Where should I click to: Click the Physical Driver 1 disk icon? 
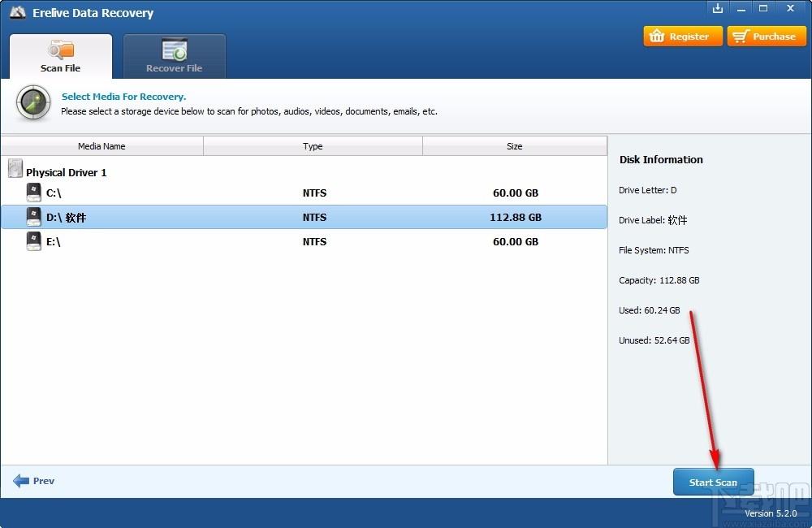point(15,168)
